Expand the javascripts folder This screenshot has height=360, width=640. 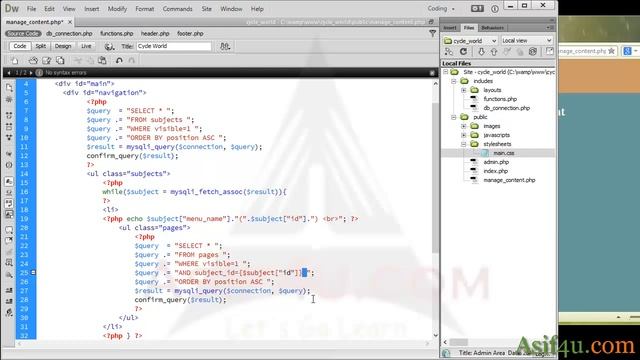click(x=464, y=135)
